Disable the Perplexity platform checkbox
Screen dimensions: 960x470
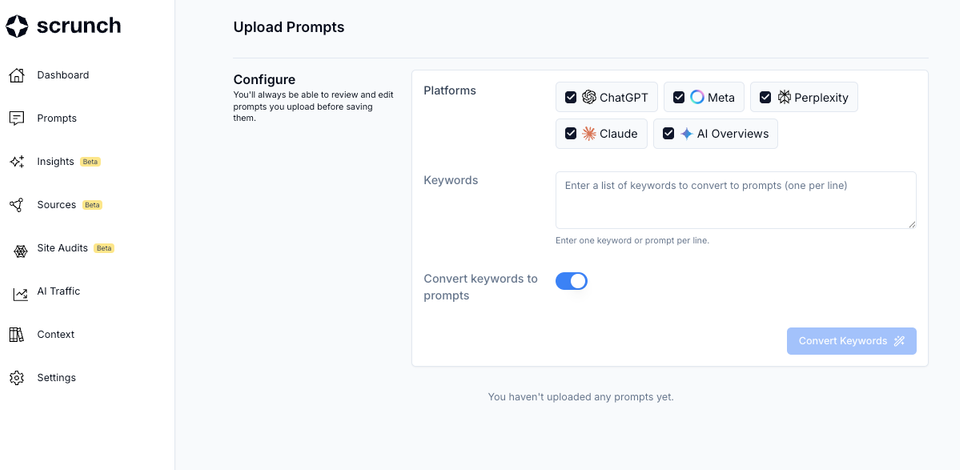click(765, 97)
